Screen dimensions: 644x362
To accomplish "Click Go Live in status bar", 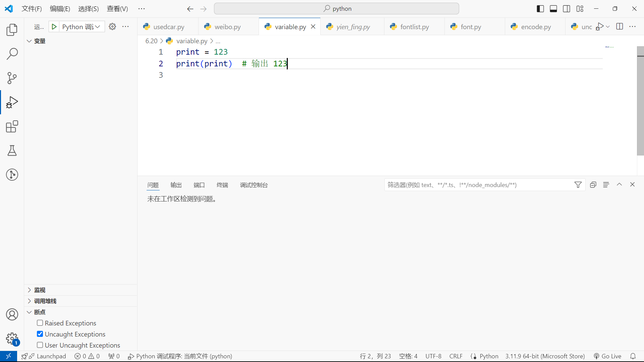I will 607,356.
